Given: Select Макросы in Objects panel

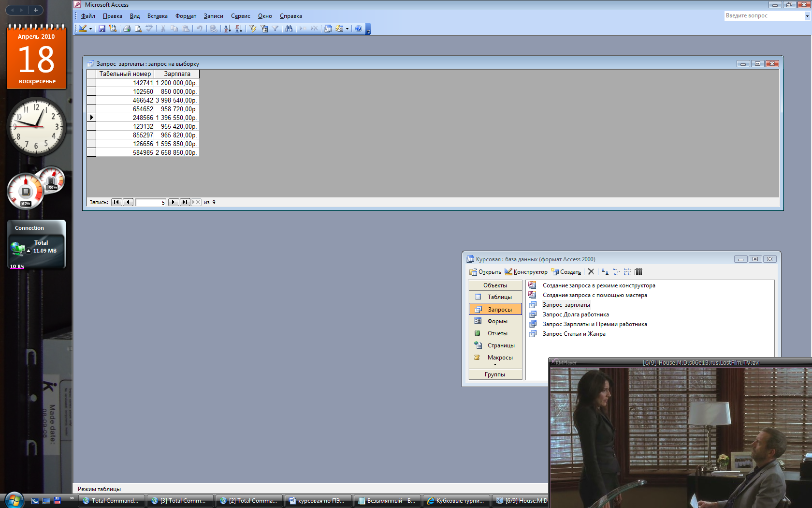Looking at the screenshot, I should coord(495,358).
